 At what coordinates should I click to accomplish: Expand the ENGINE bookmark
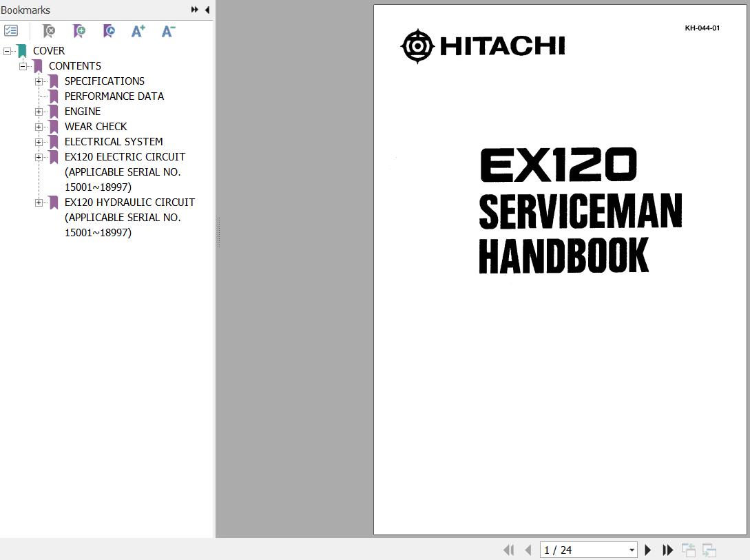pos(39,112)
